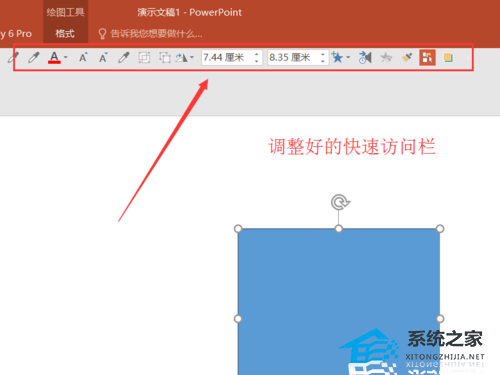This screenshot has width=500, height=375.
Task: Click the lightbulb Tell Me icon
Action: coord(102,34)
